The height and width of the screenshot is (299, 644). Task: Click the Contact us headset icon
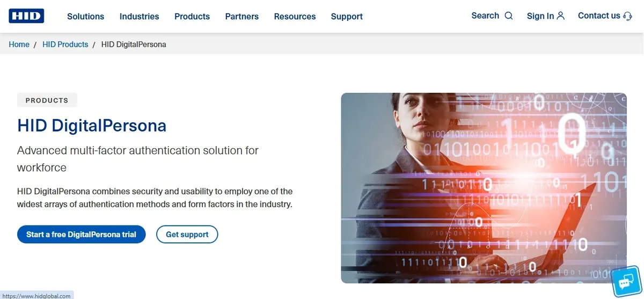tap(628, 16)
